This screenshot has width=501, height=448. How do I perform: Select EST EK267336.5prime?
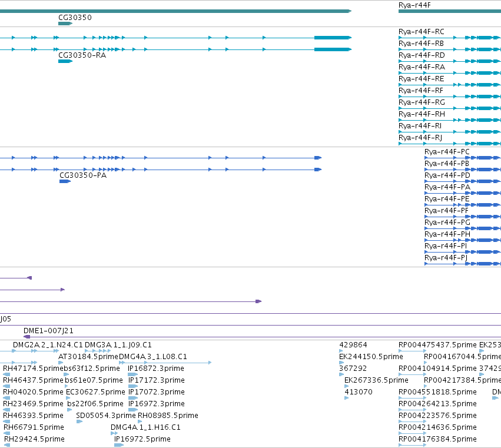coord(376,380)
